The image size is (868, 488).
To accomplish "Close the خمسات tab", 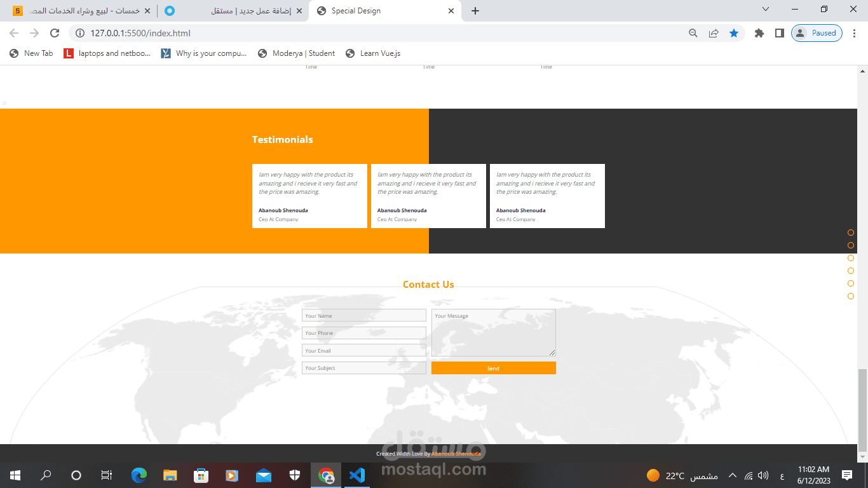I will click(x=147, y=11).
